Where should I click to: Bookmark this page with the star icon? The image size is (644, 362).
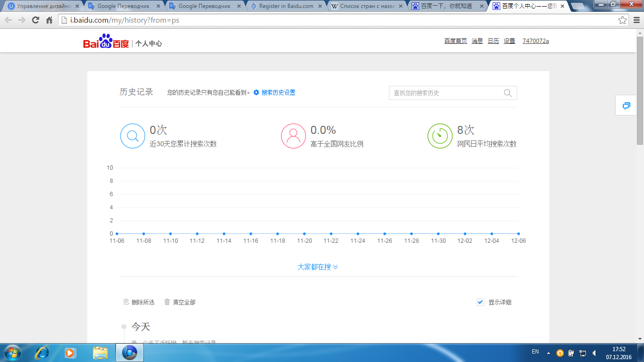tap(623, 20)
